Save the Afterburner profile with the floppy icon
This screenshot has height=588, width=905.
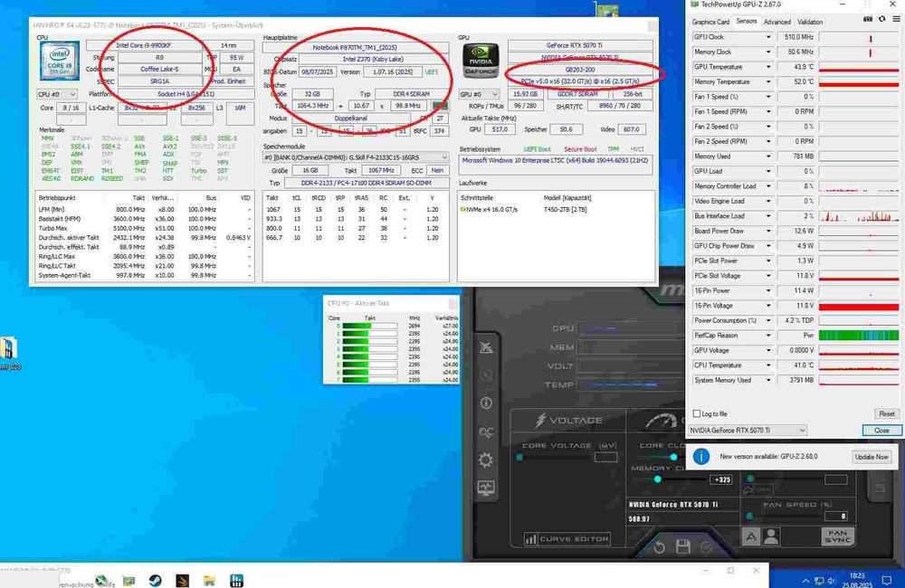point(682,547)
